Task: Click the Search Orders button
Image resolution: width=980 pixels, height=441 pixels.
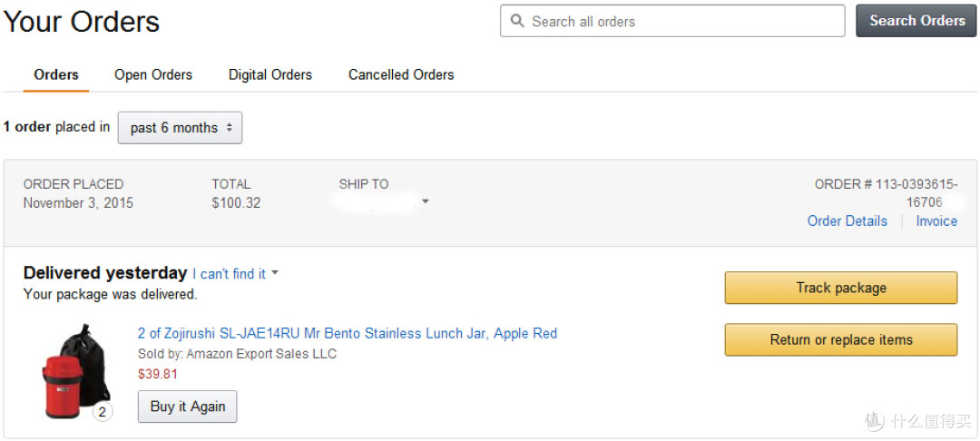Action: (x=916, y=21)
